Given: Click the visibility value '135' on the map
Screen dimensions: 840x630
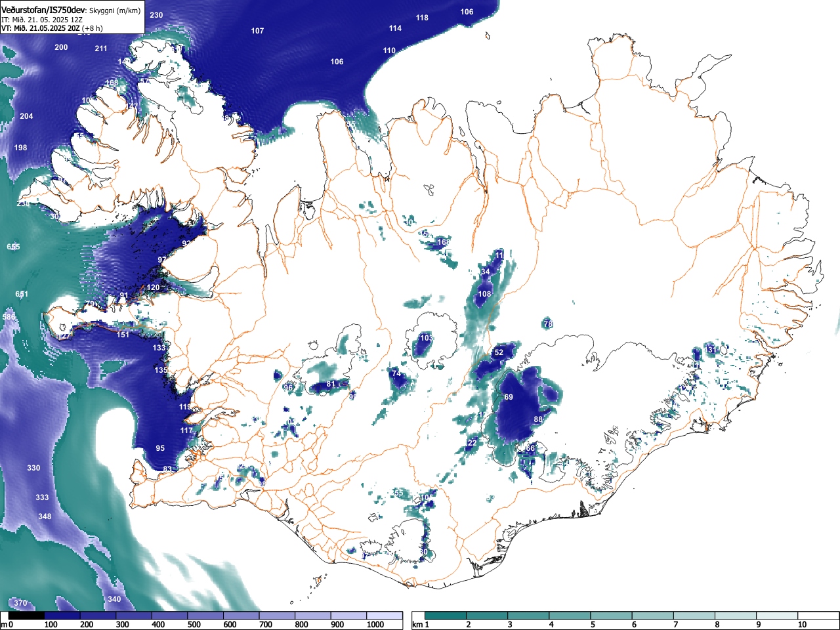Looking at the screenshot, I should (x=161, y=370).
